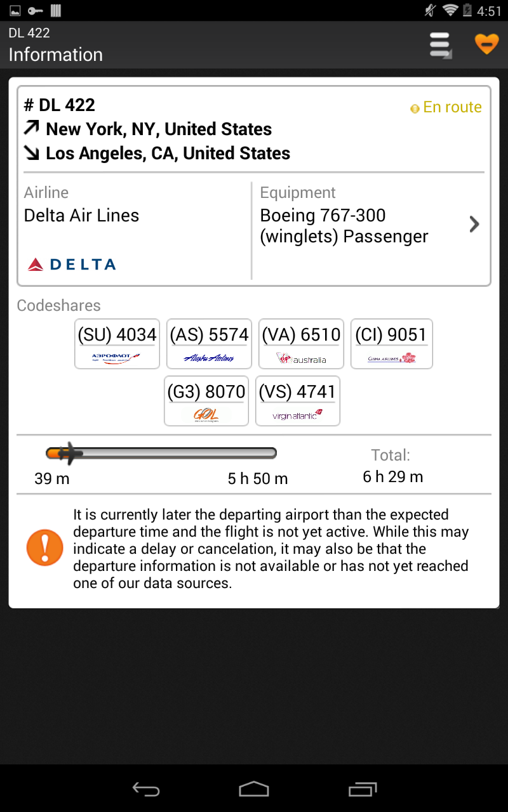Open Virgin Atlantic codeshare VS 4741
The height and width of the screenshot is (812, 508).
point(297,400)
